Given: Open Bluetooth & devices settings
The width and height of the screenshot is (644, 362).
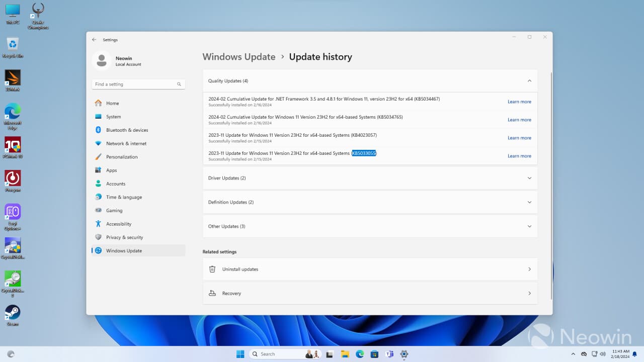Looking at the screenshot, I should click(127, 130).
